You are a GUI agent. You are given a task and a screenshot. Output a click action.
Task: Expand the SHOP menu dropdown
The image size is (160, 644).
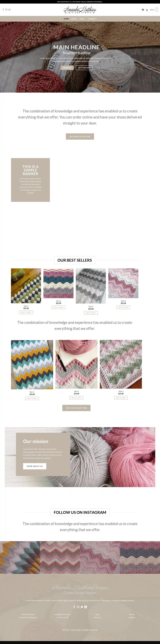(x=82, y=19)
